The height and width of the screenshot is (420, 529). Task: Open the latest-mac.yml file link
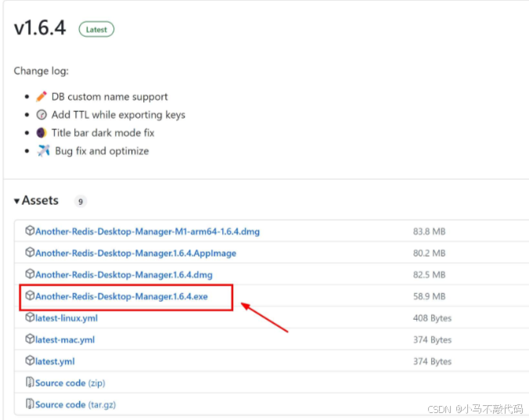point(65,339)
